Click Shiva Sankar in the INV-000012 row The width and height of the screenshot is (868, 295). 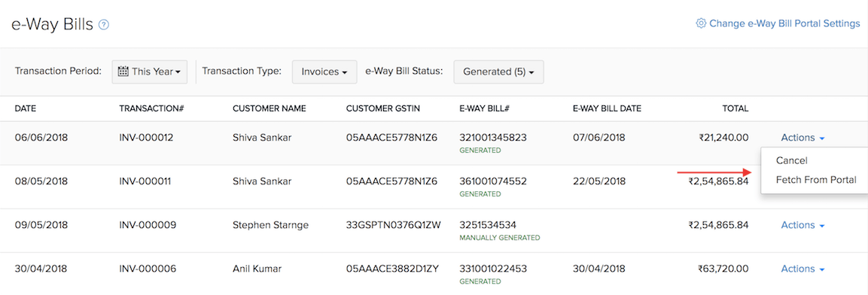tap(262, 137)
